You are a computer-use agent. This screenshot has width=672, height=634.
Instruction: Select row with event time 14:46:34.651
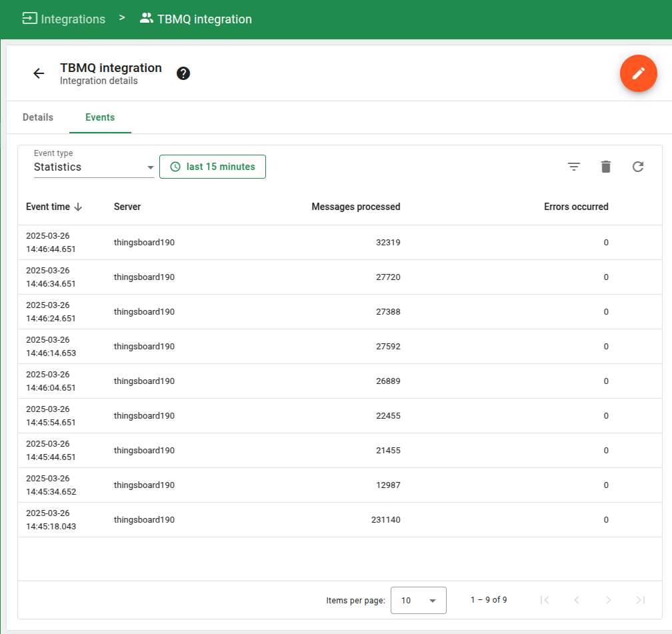tap(339, 277)
